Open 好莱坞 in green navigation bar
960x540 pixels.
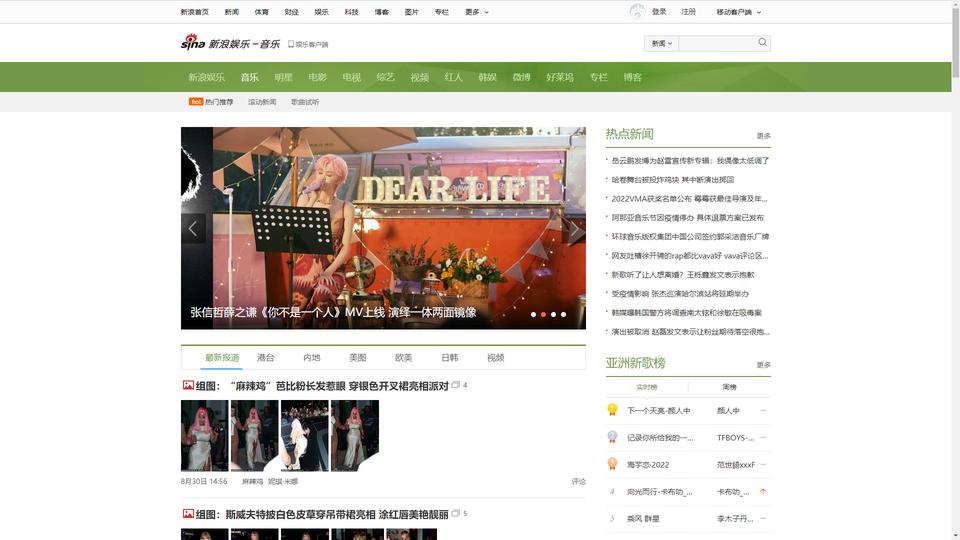click(560, 77)
